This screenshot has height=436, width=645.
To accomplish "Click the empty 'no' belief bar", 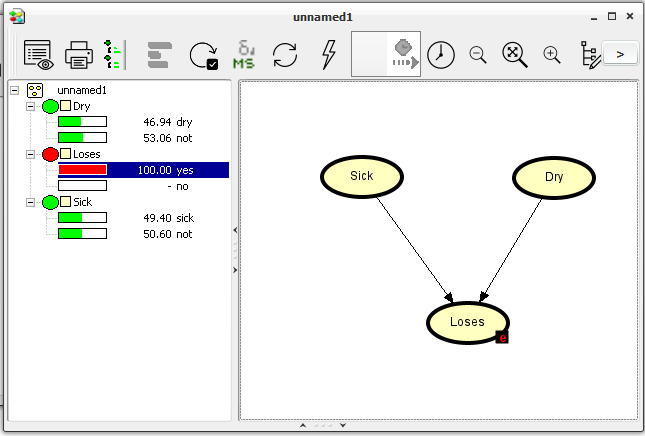I will coord(82,186).
